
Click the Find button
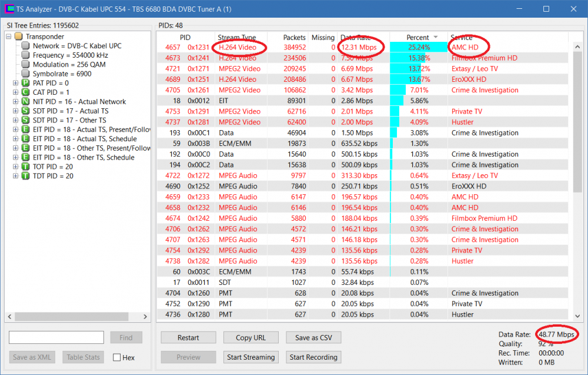coord(126,337)
